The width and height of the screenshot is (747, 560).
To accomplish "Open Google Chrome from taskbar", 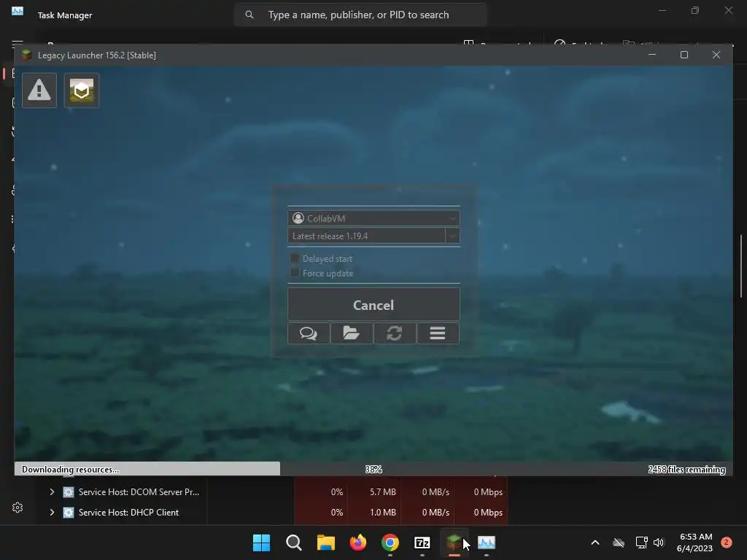I will (390, 542).
